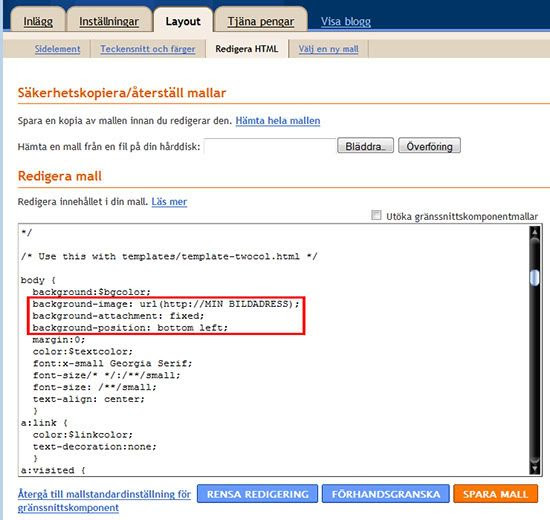The image size is (550, 520).
Task: Open the Tjäna pengar tab
Action: [x=261, y=21]
